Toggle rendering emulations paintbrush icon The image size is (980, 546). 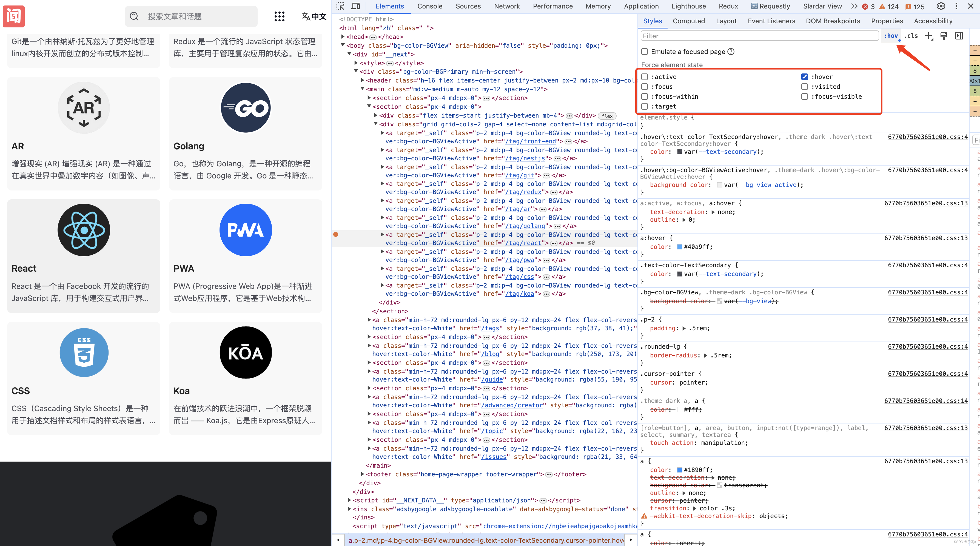tap(944, 36)
